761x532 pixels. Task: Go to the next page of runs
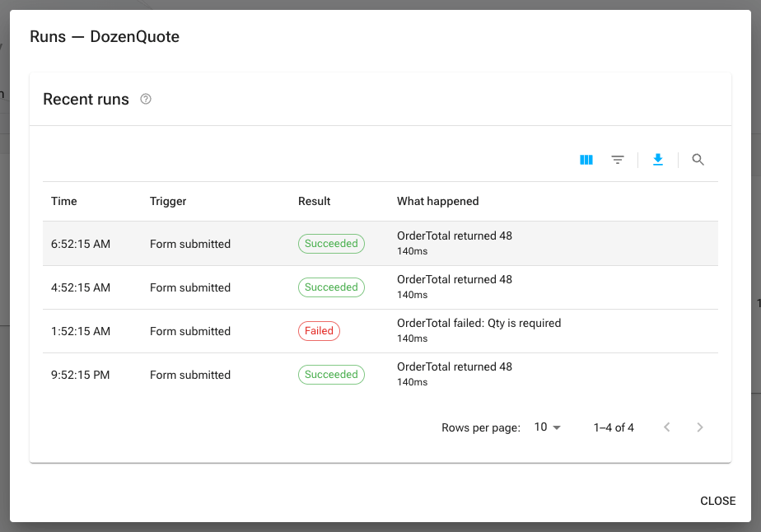point(699,427)
